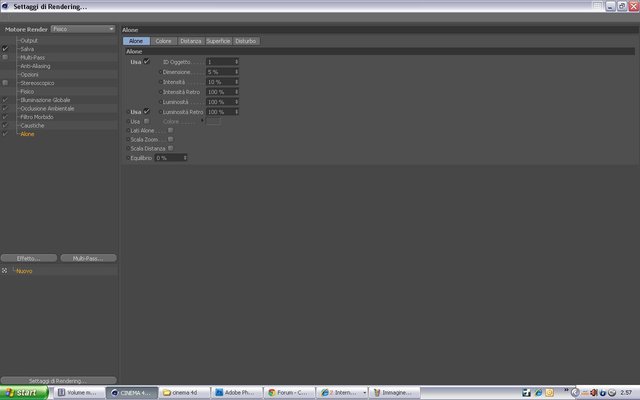Enable the Lati Alone checkbox
This screenshot has width=640, height=400.
pyautogui.click(x=171, y=130)
